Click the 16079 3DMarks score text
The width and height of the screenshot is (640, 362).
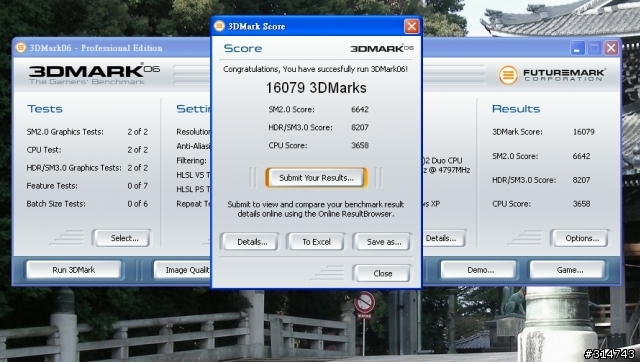(x=316, y=88)
